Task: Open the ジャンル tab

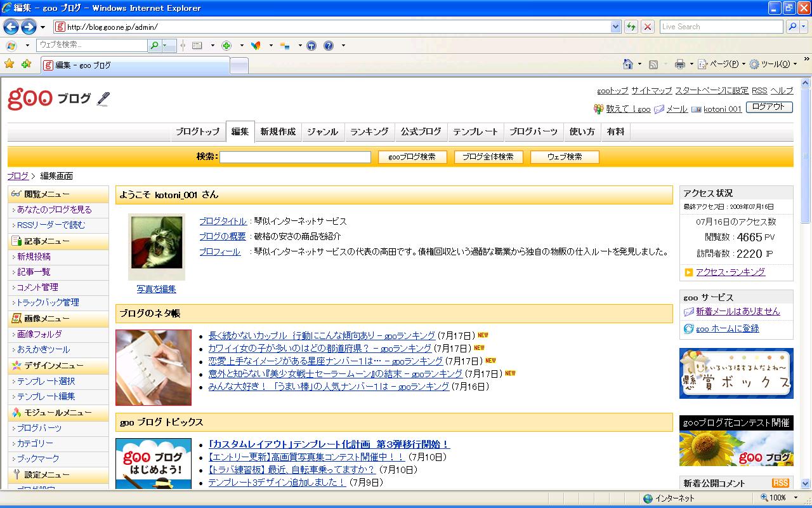Action: pyautogui.click(x=323, y=131)
